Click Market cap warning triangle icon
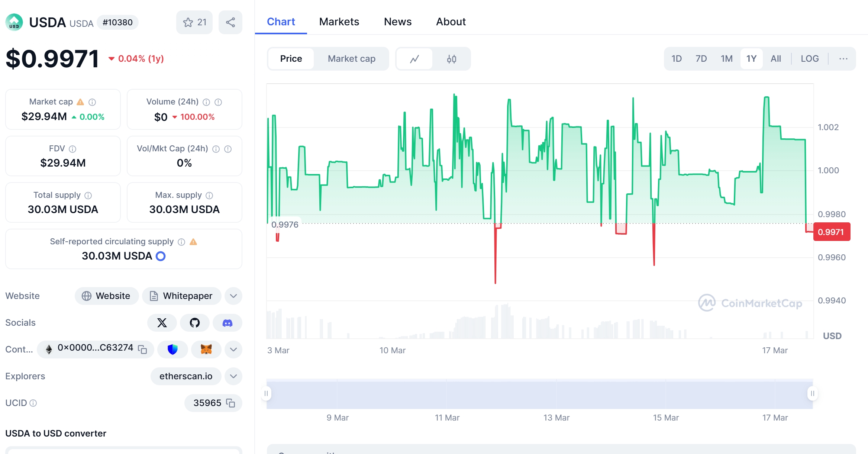Image resolution: width=868 pixels, height=454 pixels. pyautogui.click(x=80, y=102)
